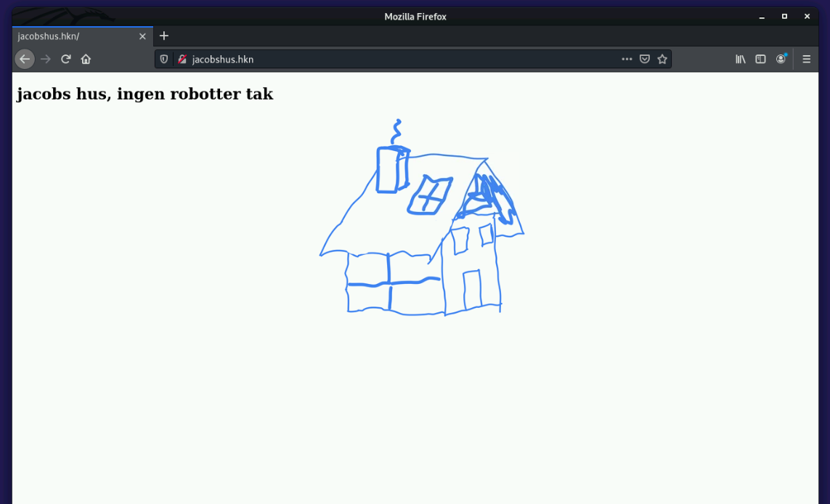This screenshot has height=504, width=830.
Task: Save page to Pocket
Action: tap(645, 60)
